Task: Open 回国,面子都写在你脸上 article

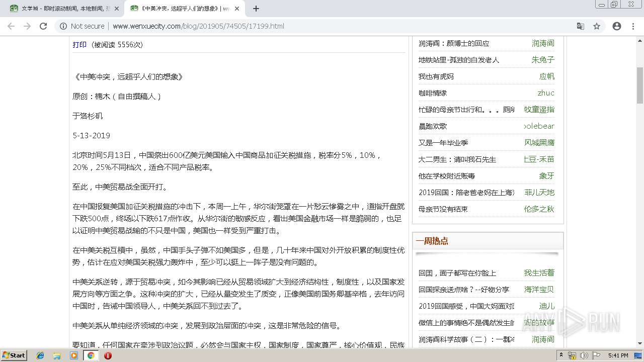Action: pos(457,273)
